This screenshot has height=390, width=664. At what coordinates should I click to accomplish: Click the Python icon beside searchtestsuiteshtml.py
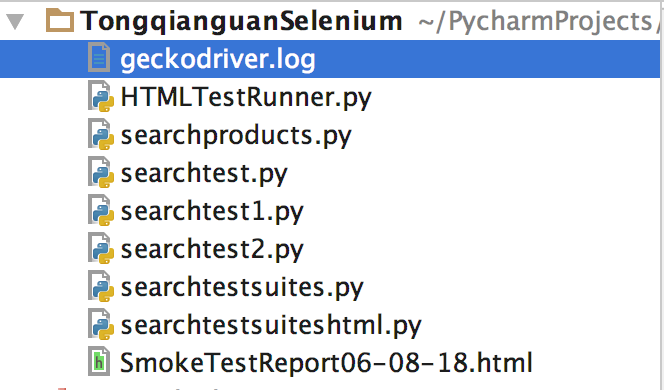point(100,325)
